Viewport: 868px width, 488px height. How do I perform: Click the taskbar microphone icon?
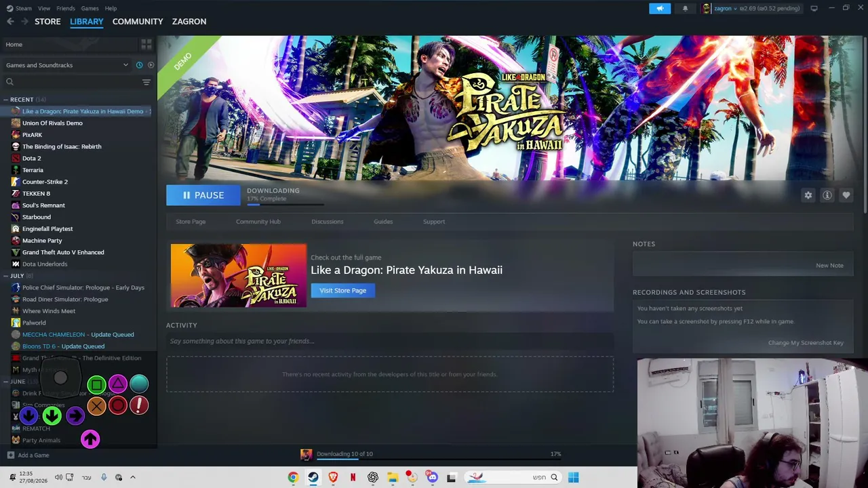[104, 477]
